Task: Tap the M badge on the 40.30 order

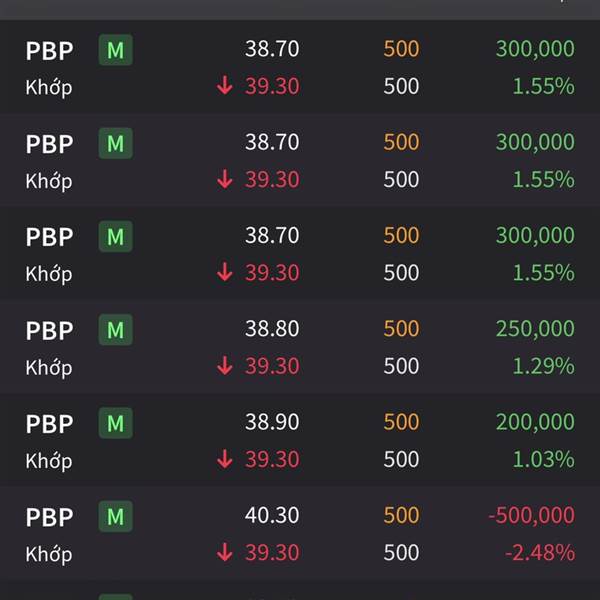Action: coord(116,516)
